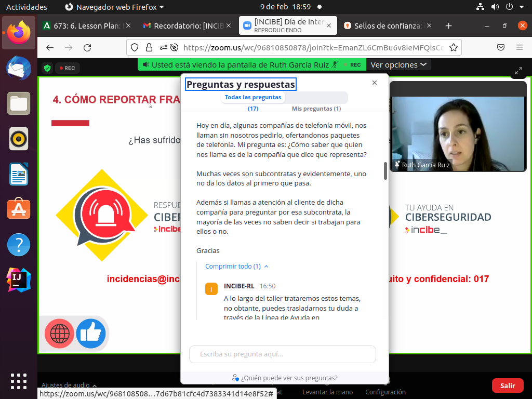This screenshot has width=532, height=399.
Task: Open Ubuntu Software from the dock
Action: (19, 209)
